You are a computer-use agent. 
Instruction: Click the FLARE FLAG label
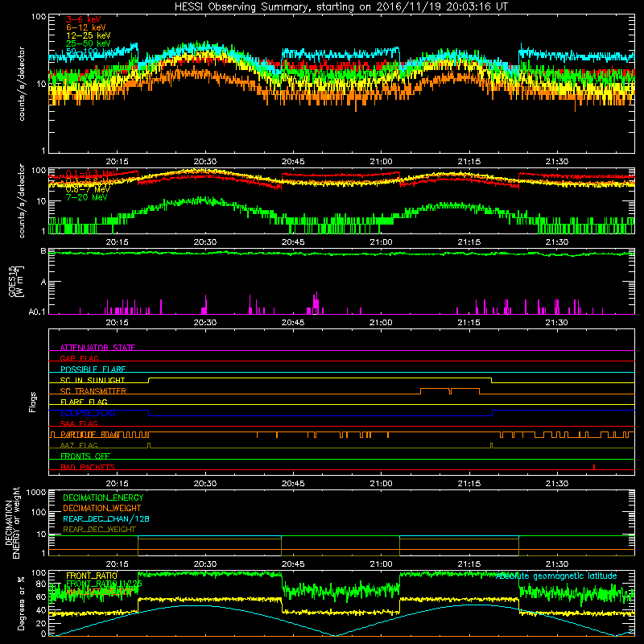[x=84, y=402]
